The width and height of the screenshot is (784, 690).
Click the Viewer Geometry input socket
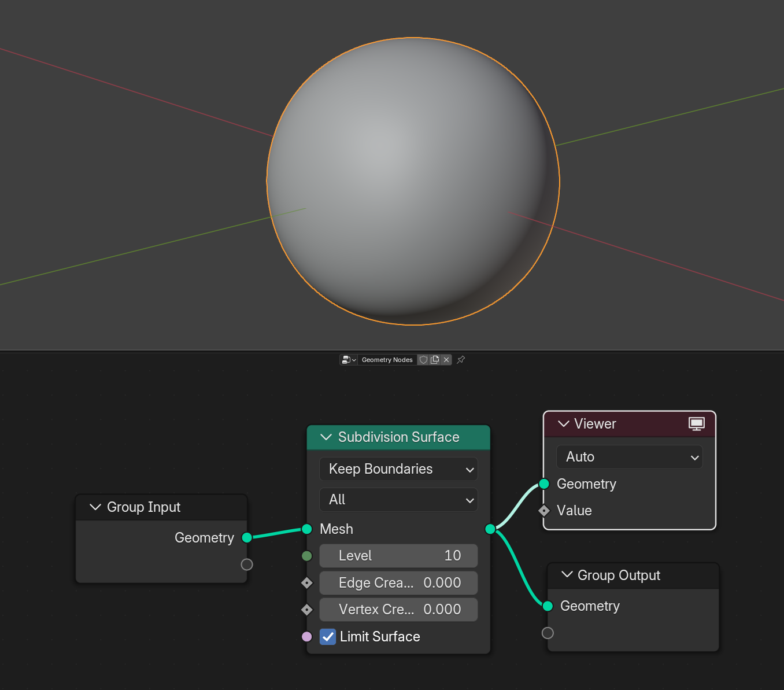tap(544, 484)
